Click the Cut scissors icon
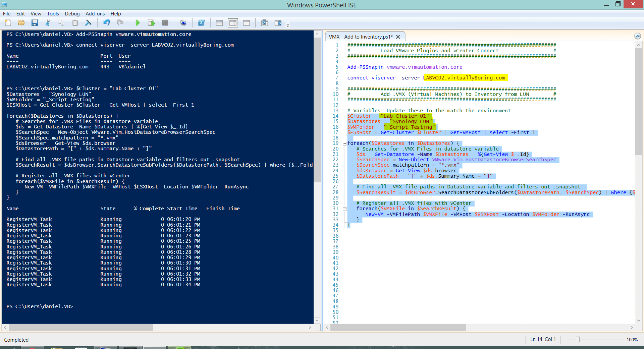The height and width of the screenshot is (349, 644). point(48,23)
